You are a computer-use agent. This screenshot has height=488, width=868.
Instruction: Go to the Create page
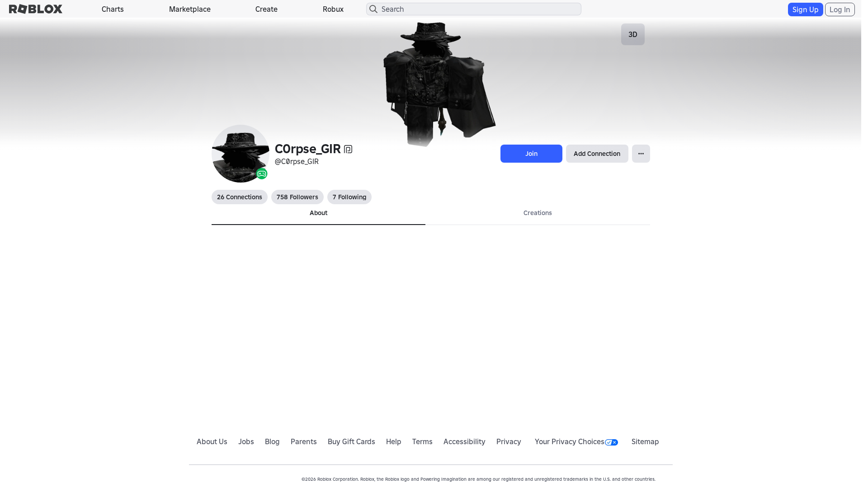(266, 9)
